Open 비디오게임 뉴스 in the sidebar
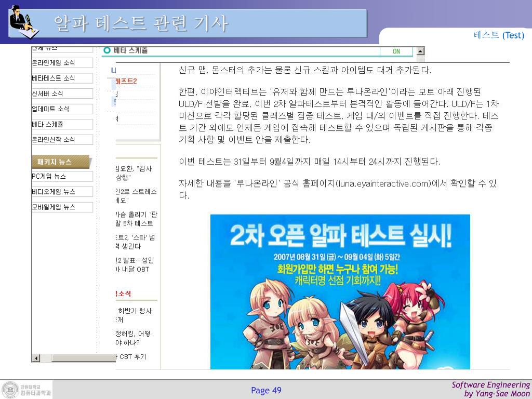 coord(62,192)
